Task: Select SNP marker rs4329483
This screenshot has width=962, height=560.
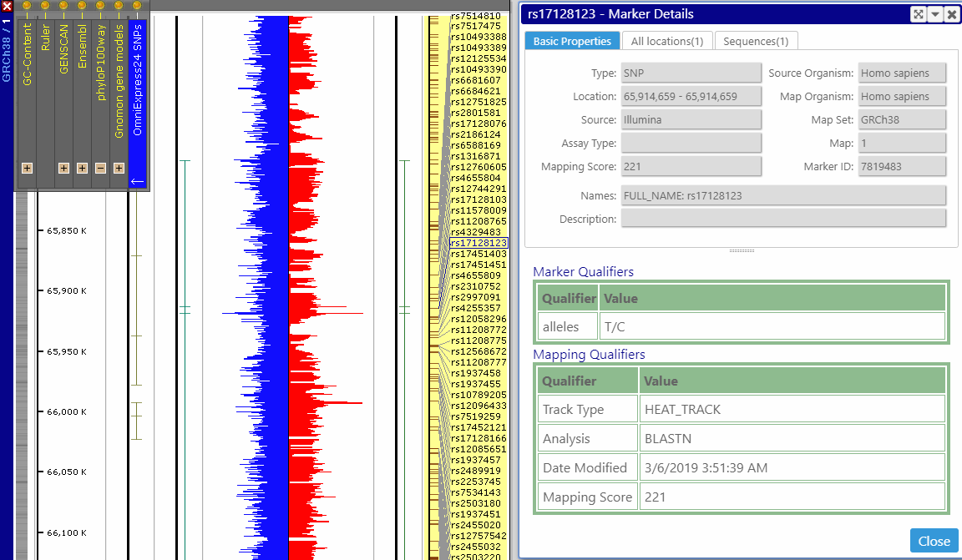Action: coord(476,232)
